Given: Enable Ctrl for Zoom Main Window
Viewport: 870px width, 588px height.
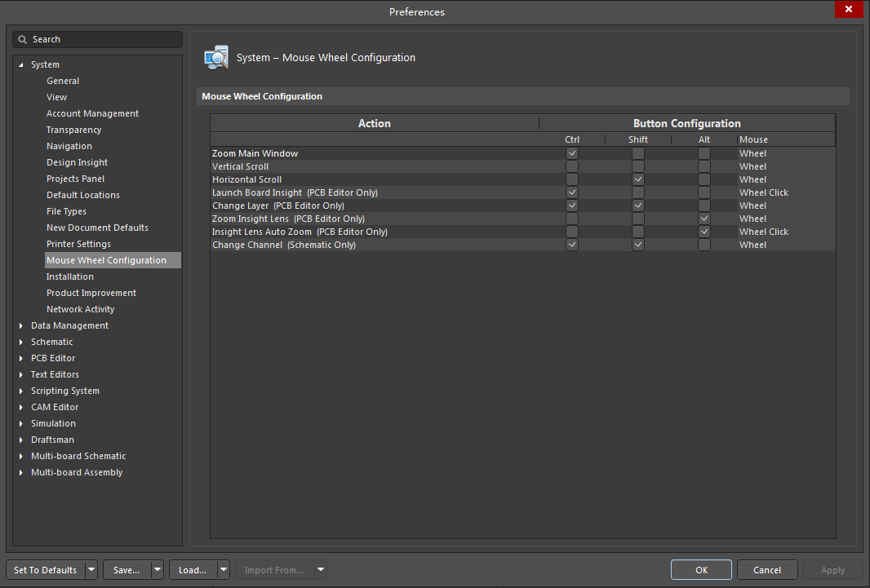Looking at the screenshot, I should click(x=572, y=153).
